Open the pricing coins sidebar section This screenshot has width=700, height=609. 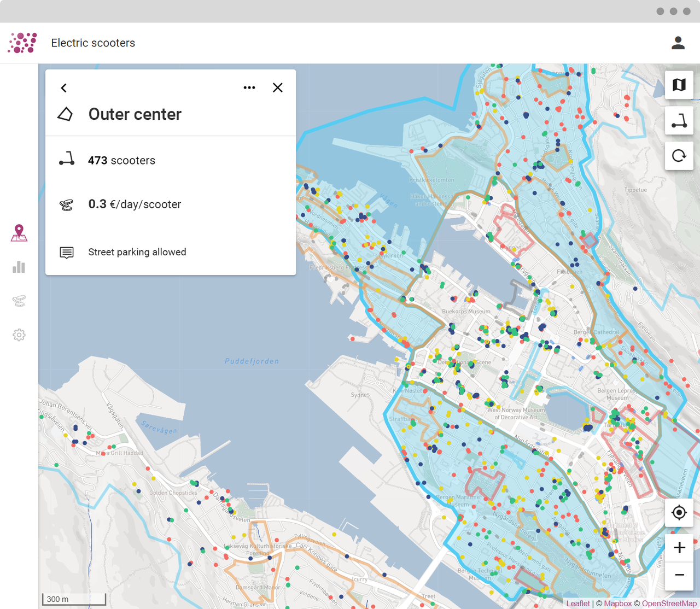(x=19, y=301)
